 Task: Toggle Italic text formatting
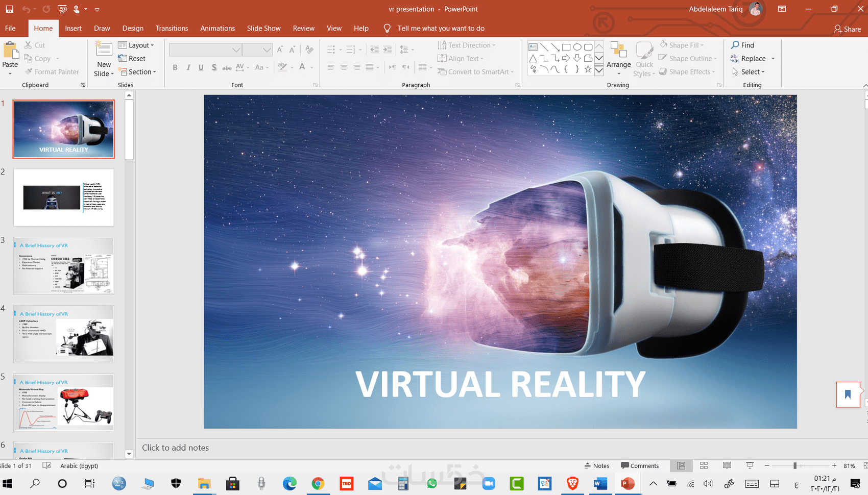point(188,67)
